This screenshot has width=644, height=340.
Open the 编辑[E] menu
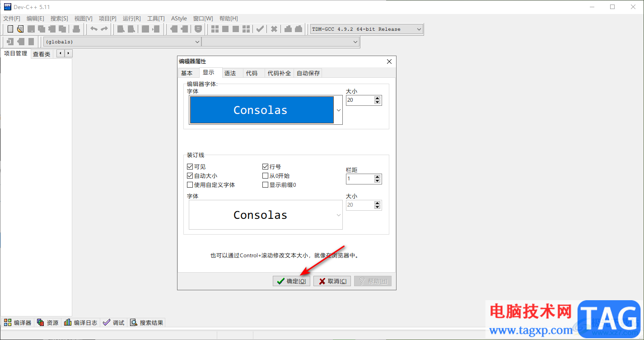[x=35, y=19]
